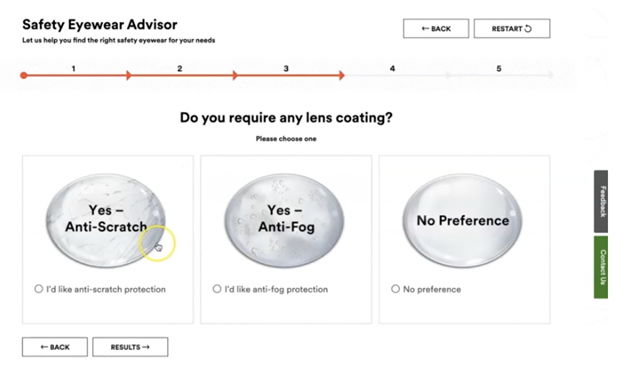Go to step 5 in progress bar

[x=499, y=69]
